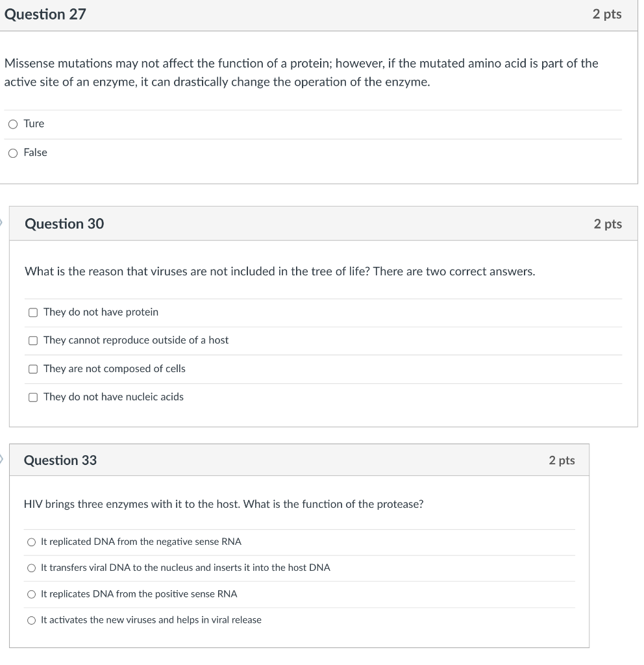Click the flag marker beside Question 33

tap(1, 459)
